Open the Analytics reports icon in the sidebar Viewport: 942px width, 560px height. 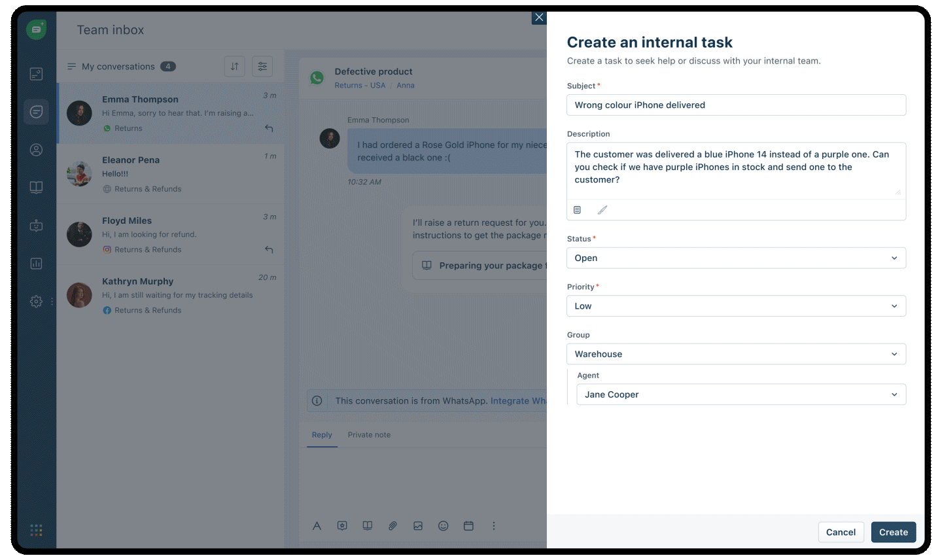pyautogui.click(x=37, y=264)
